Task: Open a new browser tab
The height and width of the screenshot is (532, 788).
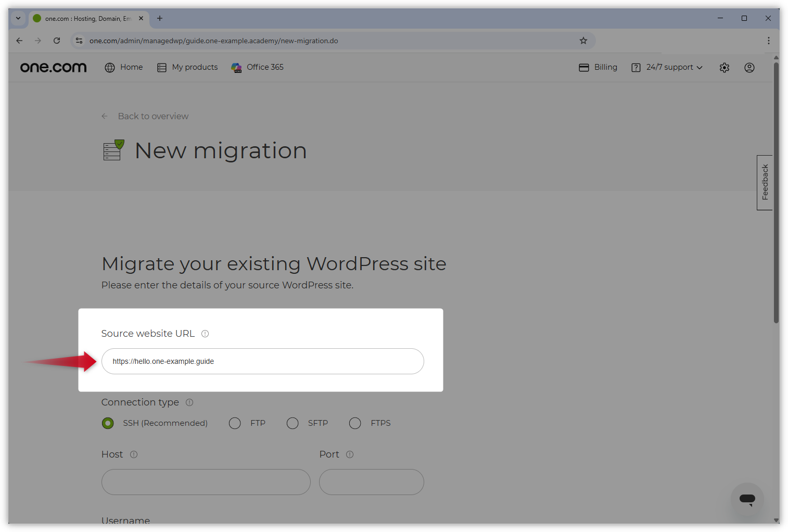Action: coord(160,18)
